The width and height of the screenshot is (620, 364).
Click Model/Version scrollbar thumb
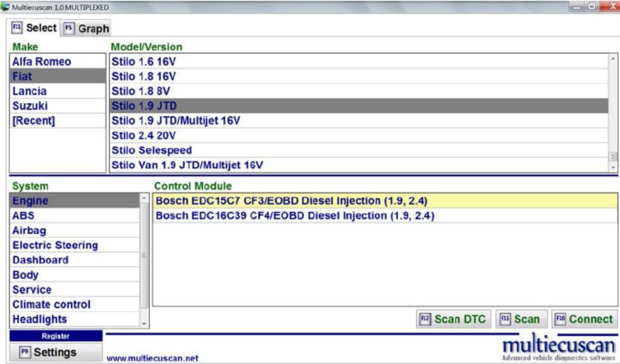(x=613, y=157)
